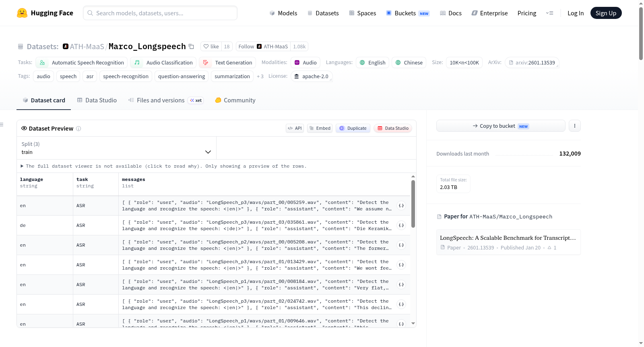Expand JSON cell for the 024742.wav row
Screen dimensions: 644x347
[401, 304]
